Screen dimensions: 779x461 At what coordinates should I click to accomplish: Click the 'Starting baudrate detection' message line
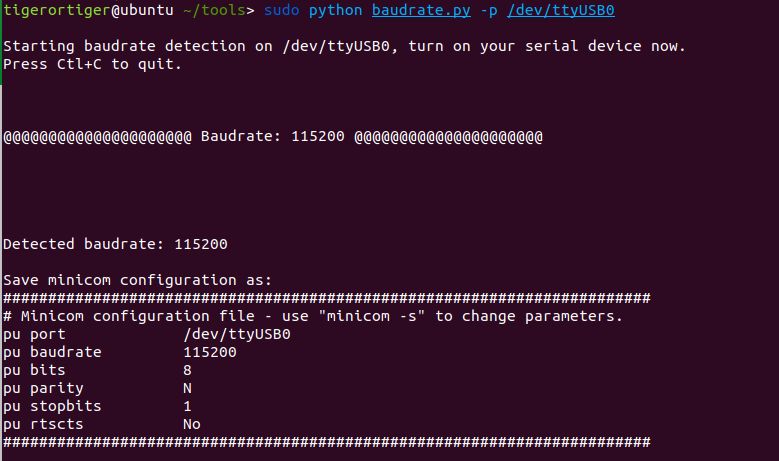344,46
